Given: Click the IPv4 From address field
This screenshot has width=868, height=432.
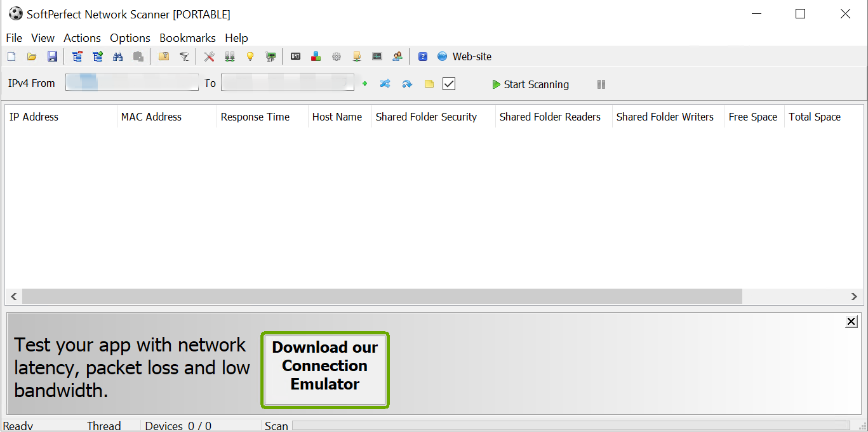Looking at the screenshot, I should (x=132, y=82).
